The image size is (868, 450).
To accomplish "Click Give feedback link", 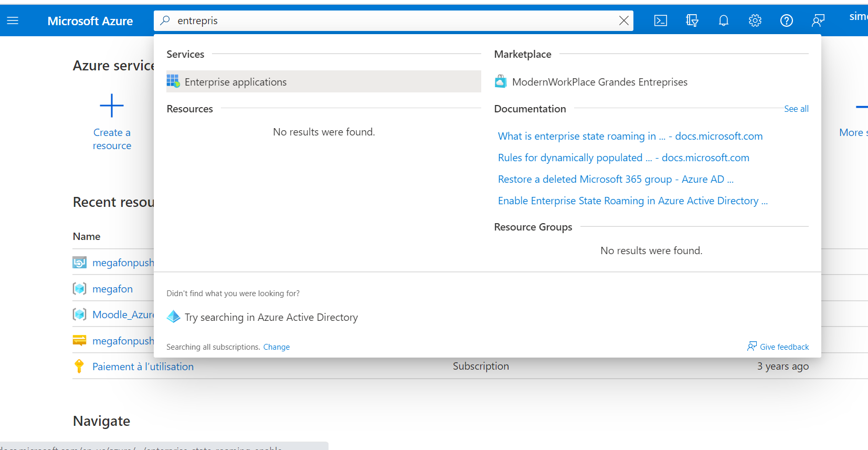I will pos(784,347).
